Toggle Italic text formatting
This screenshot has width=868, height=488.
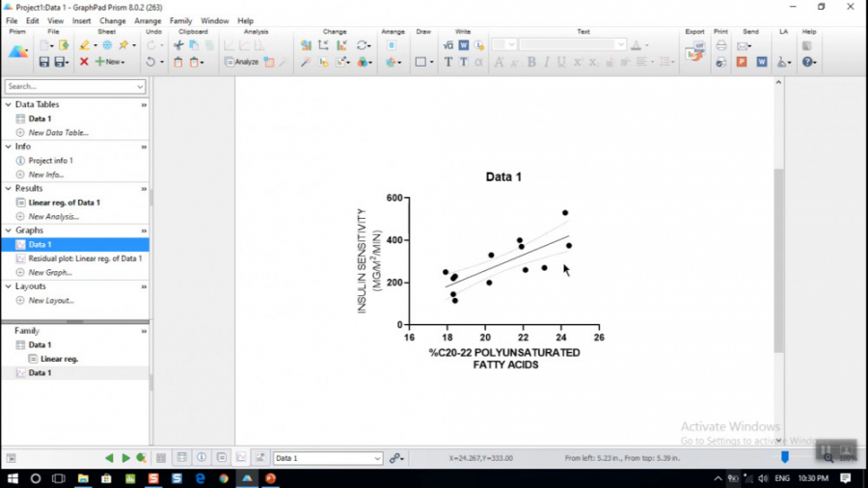(547, 62)
